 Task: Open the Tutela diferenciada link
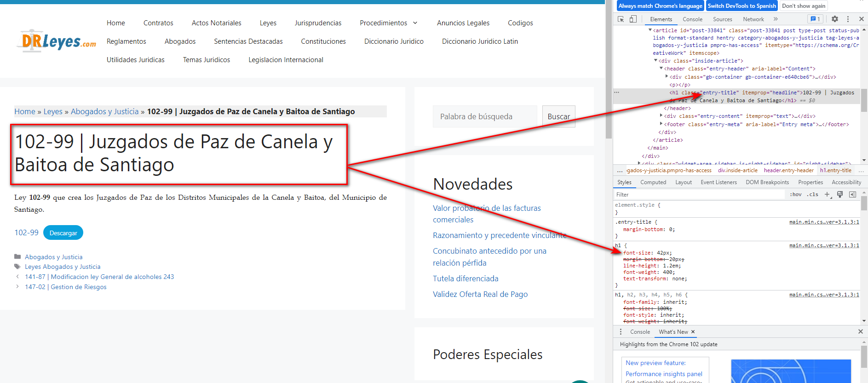pyautogui.click(x=466, y=279)
